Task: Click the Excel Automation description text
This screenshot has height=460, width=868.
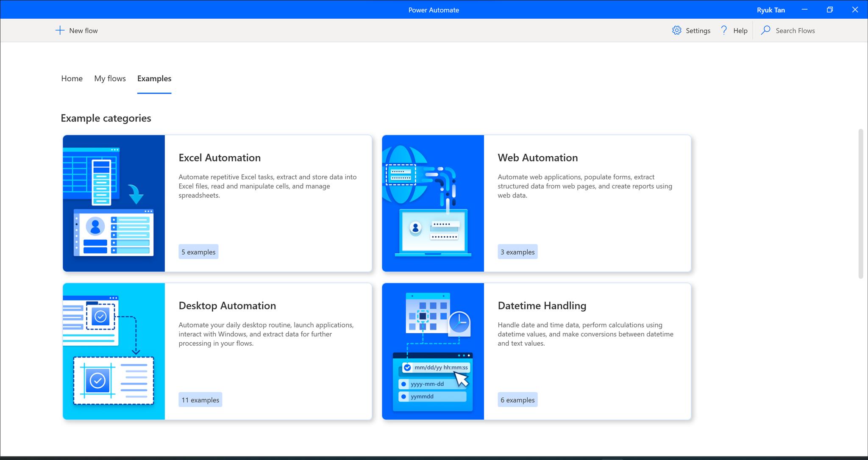Action: pos(267,186)
